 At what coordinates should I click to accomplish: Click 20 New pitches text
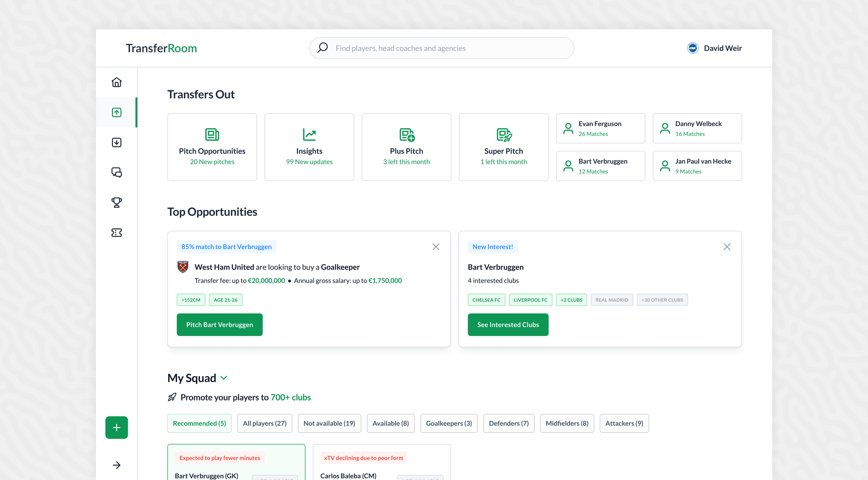tap(212, 162)
